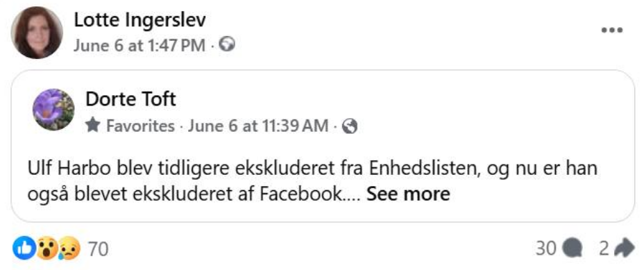Open Dorte Toft's profile name link
644x270 pixels.
point(131,99)
